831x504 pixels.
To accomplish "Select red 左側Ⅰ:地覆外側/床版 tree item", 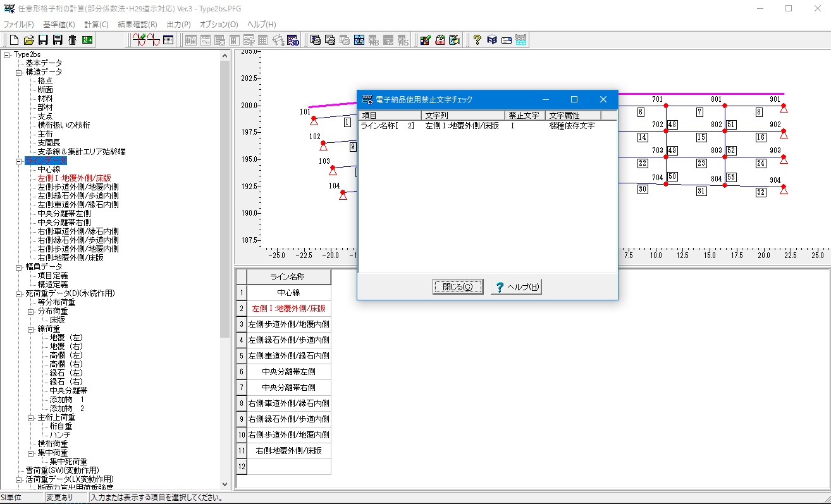I will [74, 178].
